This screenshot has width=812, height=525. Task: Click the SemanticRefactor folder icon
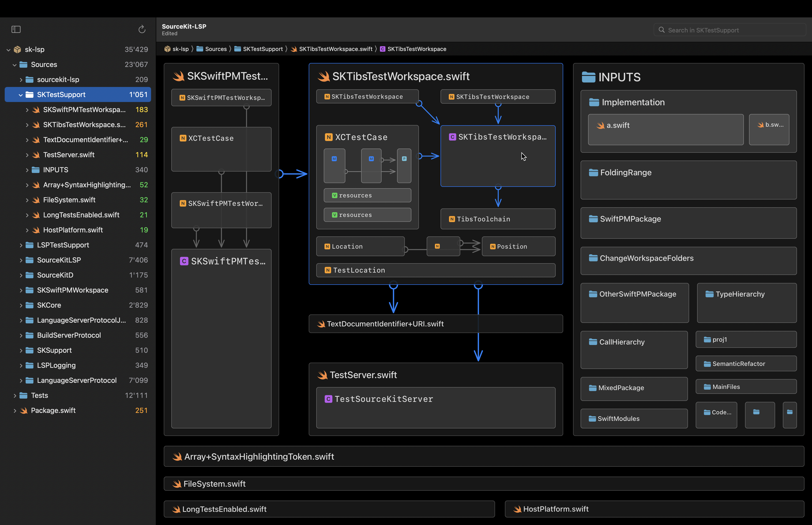point(707,364)
